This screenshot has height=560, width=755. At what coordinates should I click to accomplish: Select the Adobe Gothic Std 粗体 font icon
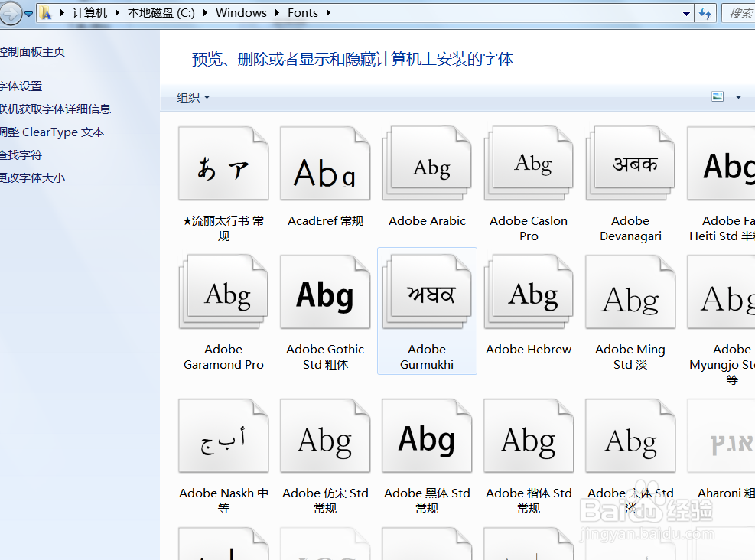pyautogui.click(x=325, y=292)
